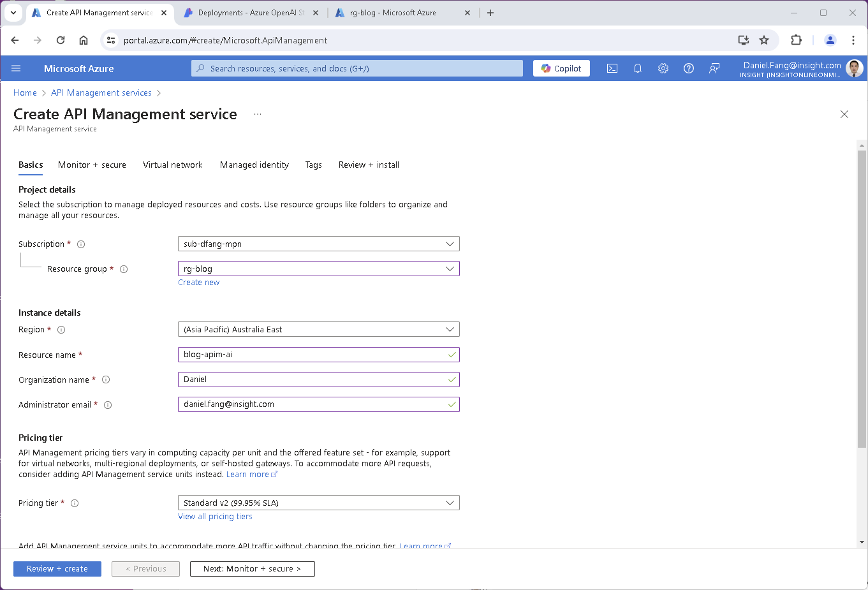Open the Learn more link in Pricing tier description
The height and width of the screenshot is (590, 868).
251,475
